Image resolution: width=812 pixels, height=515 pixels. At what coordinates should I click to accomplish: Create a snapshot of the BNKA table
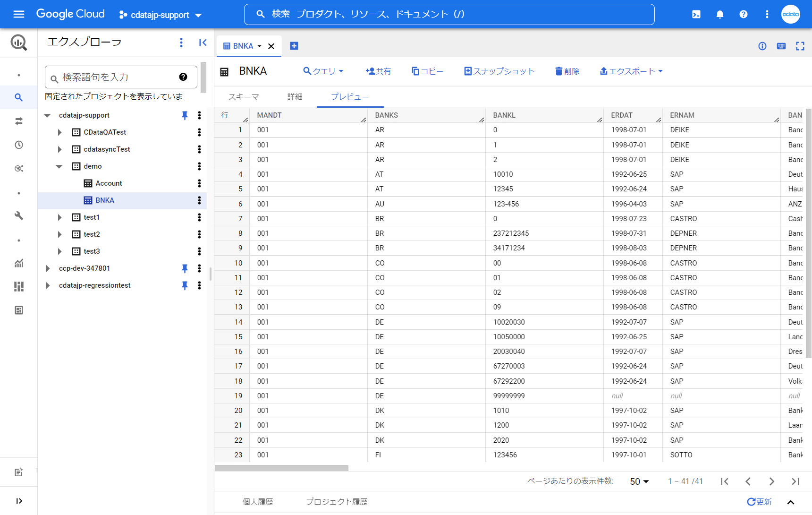499,71
